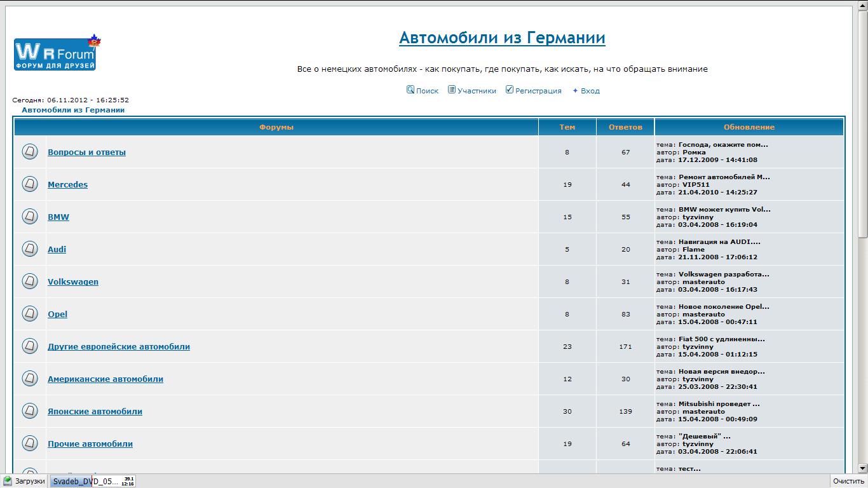This screenshot has width=868, height=488.
Task: Click the forum icon beside Другие европейские автомобили
Action: point(30,346)
